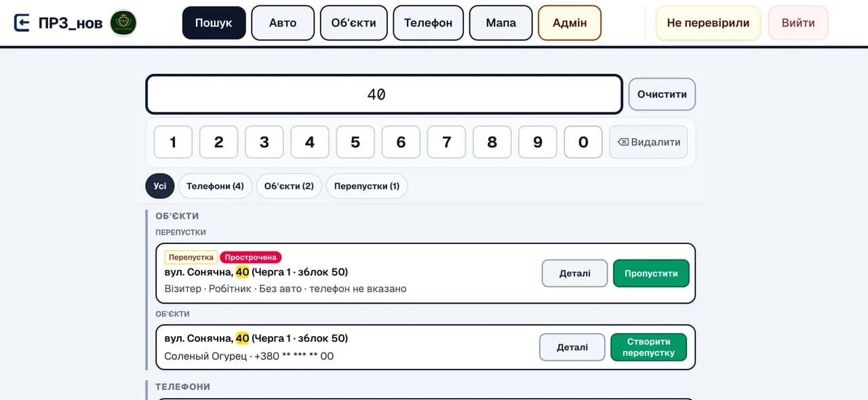The height and width of the screenshot is (400, 868).
Task: Click the ОБ'ЄКТИ top section heading
Action: tap(177, 216)
